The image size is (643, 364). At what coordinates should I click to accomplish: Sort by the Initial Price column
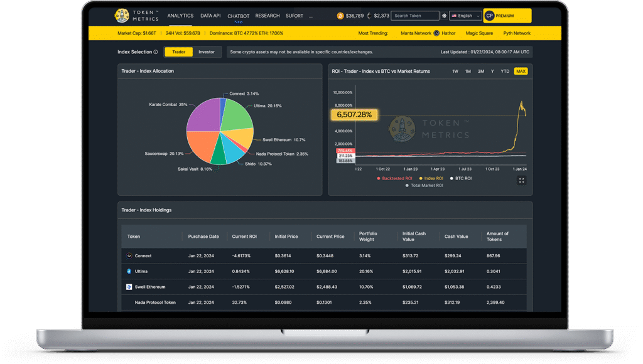286,237
